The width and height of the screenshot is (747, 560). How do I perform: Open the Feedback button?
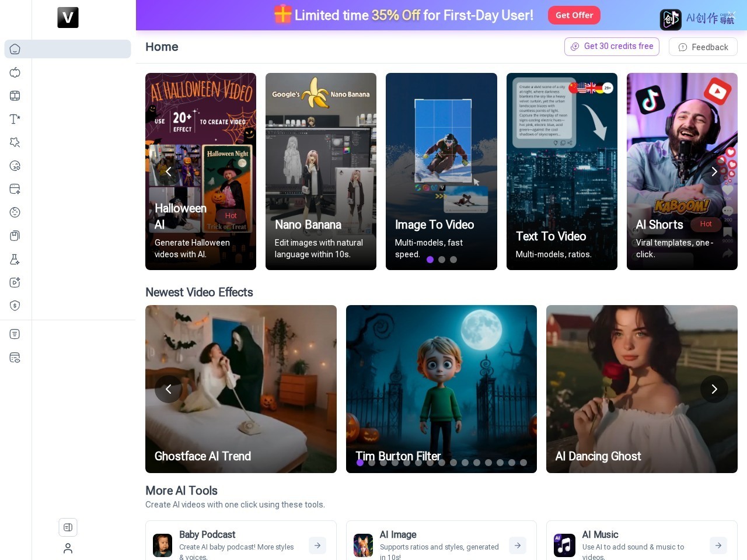point(703,47)
